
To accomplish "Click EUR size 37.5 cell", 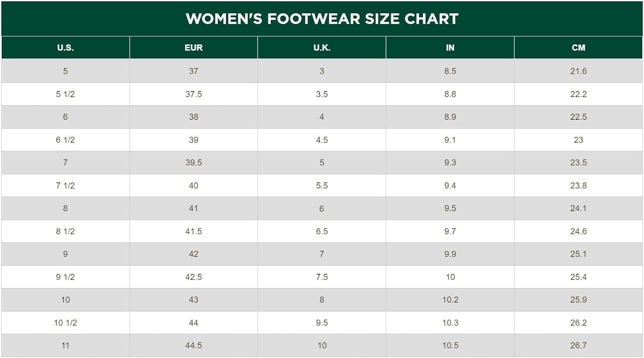I will (x=194, y=94).
